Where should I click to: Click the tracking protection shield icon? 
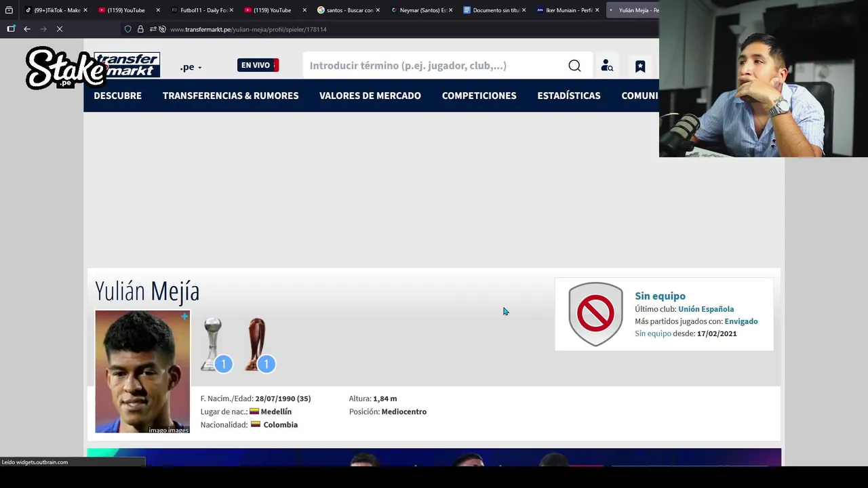click(x=127, y=29)
